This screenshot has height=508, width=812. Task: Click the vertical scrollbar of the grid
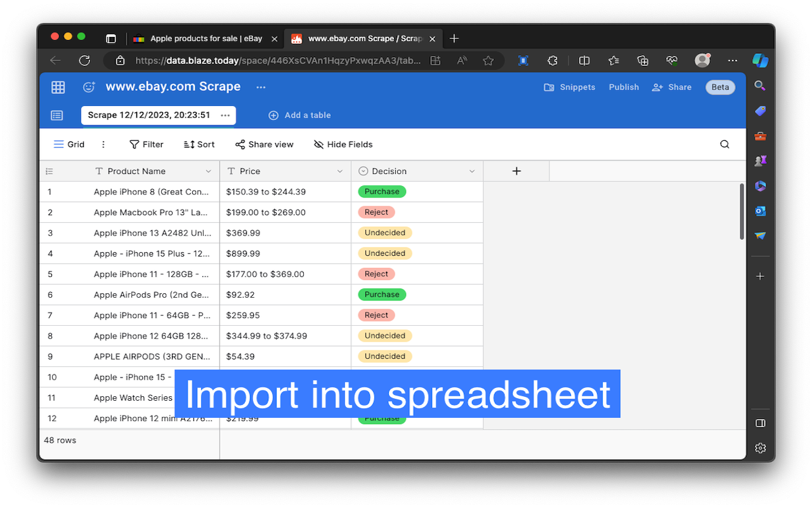point(742,211)
